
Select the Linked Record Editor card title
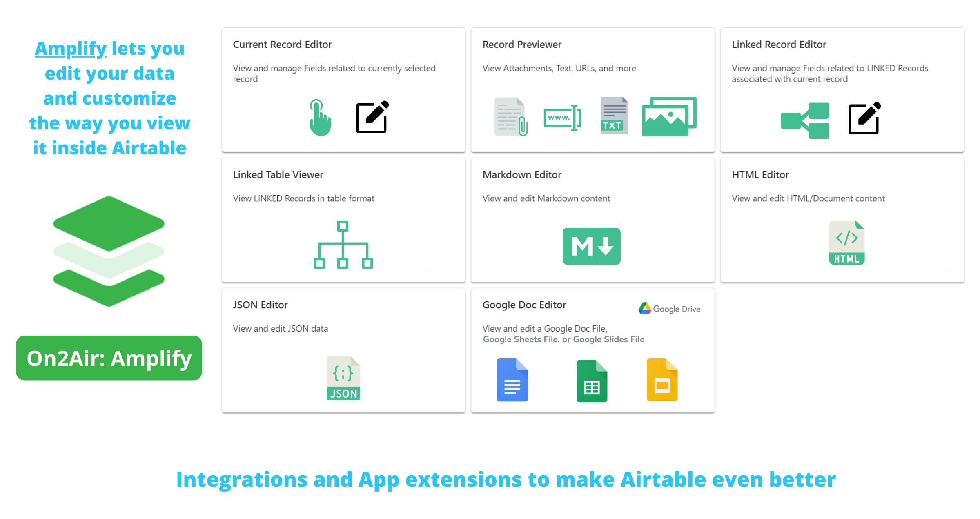(779, 44)
